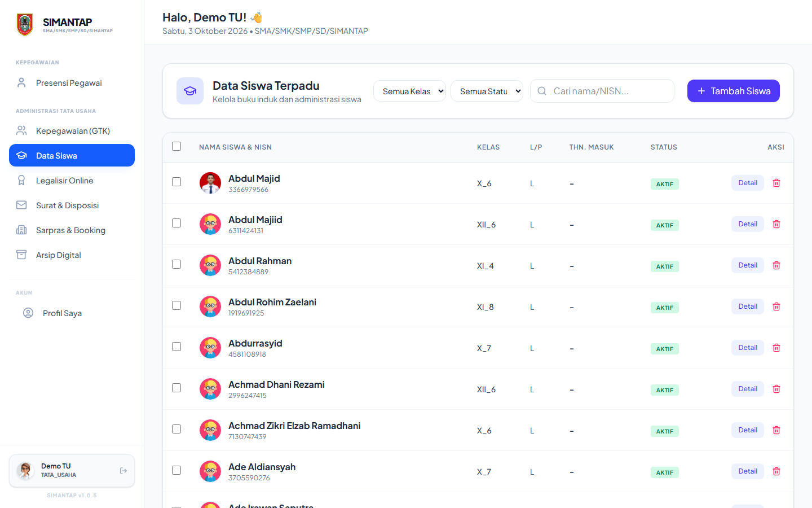Click trash icon in Abdurrasyid row

pyautogui.click(x=776, y=348)
